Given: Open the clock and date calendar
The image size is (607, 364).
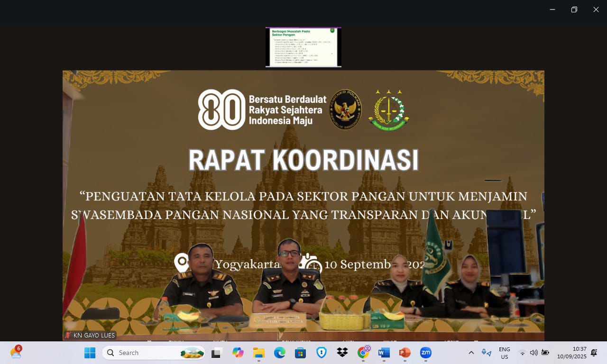Looking at the screenshot, I should tap(571, 353).
